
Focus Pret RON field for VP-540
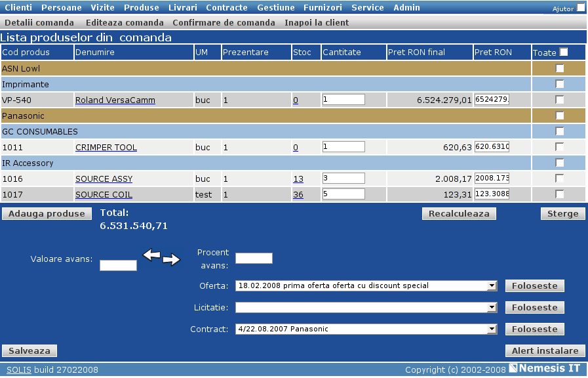(x=492, y=100)
